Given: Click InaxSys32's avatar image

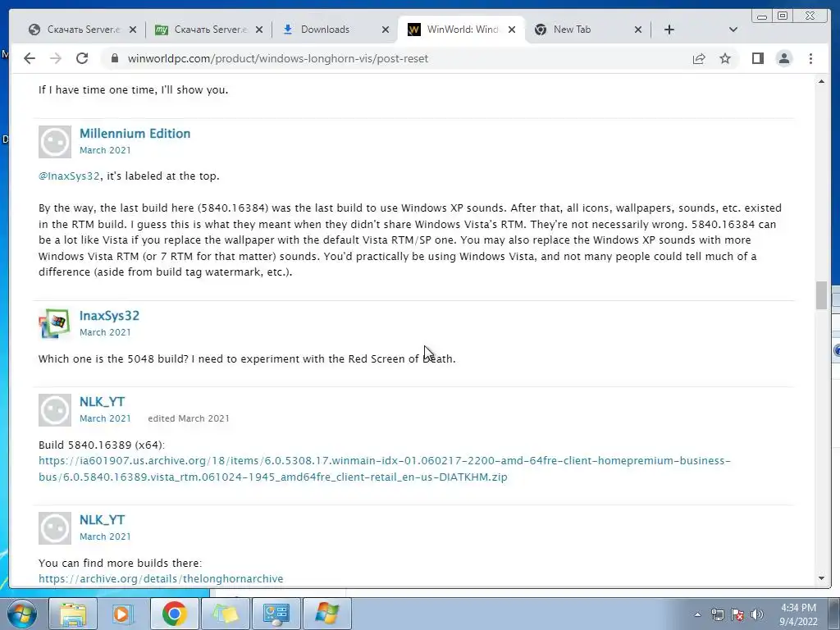Looking at the screenshot, I should pos(55,323).
